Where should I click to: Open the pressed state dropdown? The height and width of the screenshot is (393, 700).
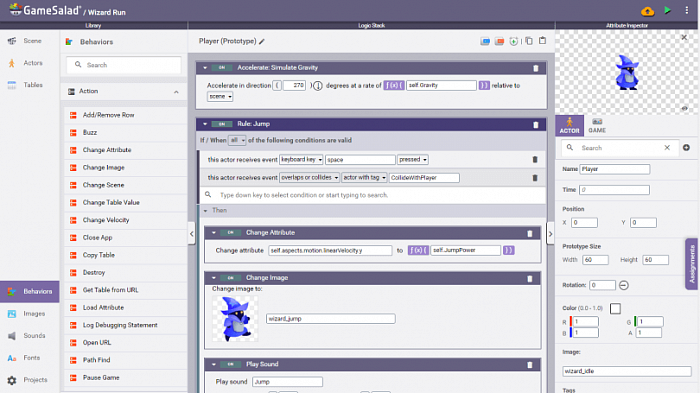coord(413,159)
